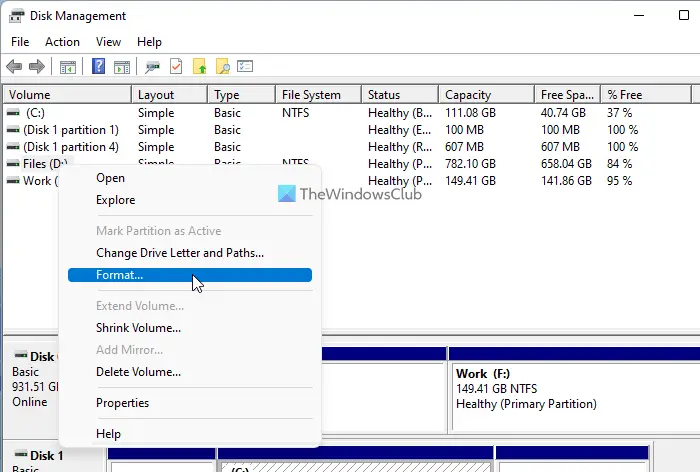The height and width of the screenshot is (472, 700).
Task: Click the connect drive toolbar icon
Action: pos(152,67)
